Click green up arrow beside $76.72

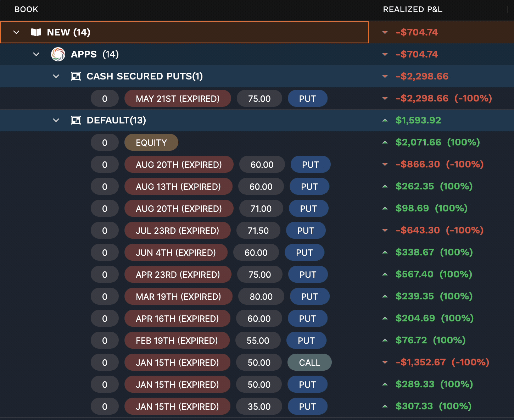[385, 340]
